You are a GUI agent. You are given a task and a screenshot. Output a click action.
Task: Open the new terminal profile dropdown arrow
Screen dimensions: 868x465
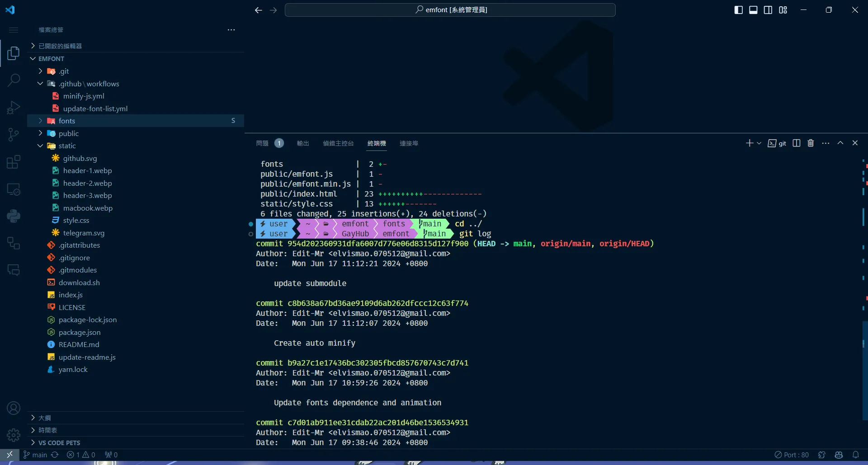point(759,143)
